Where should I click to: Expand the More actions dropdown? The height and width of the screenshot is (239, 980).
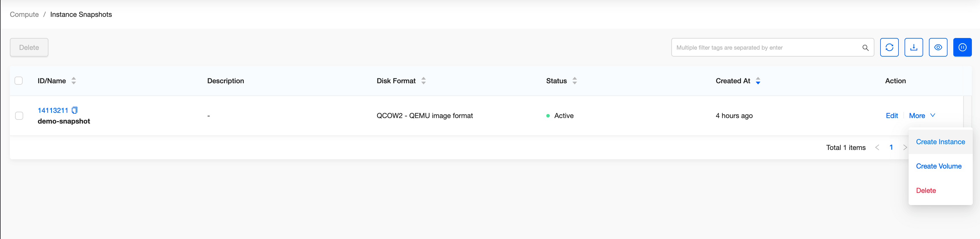[x=921, y=116]
